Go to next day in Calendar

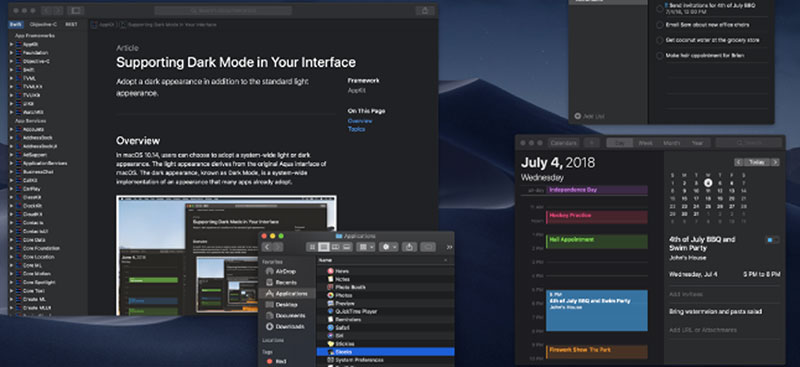[x=775, y=162]
